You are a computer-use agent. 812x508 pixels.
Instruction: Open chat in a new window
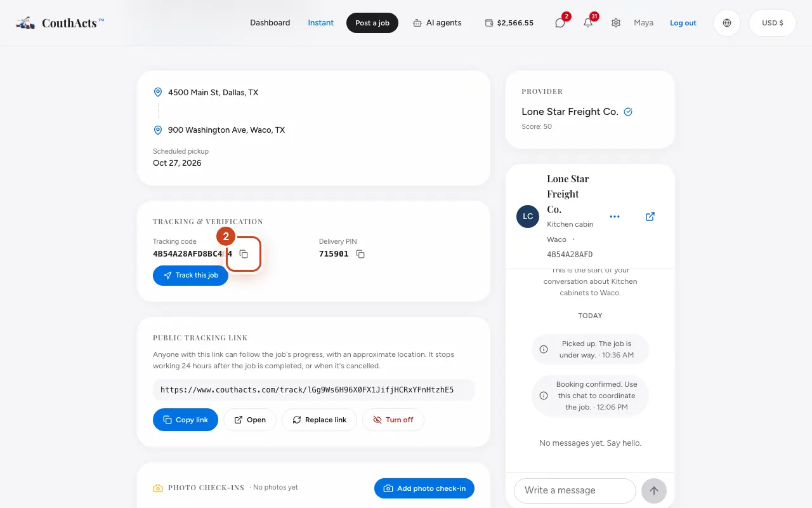650,217
